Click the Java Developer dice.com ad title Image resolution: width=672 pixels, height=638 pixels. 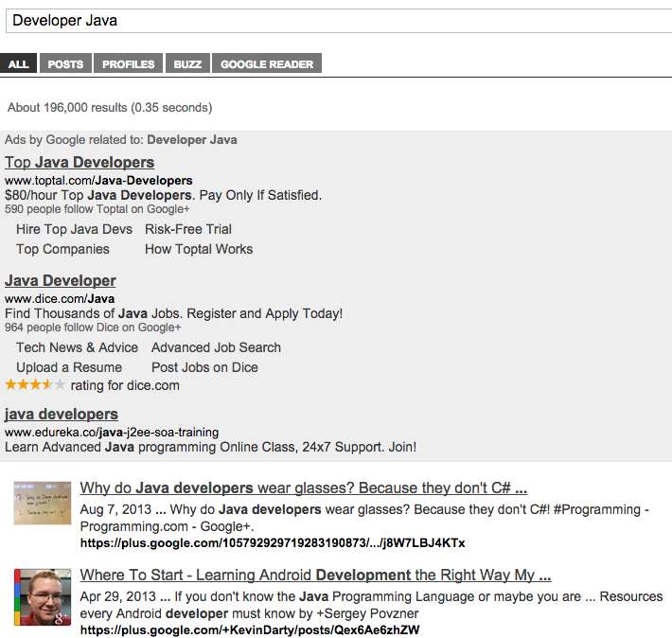point(61,280)
